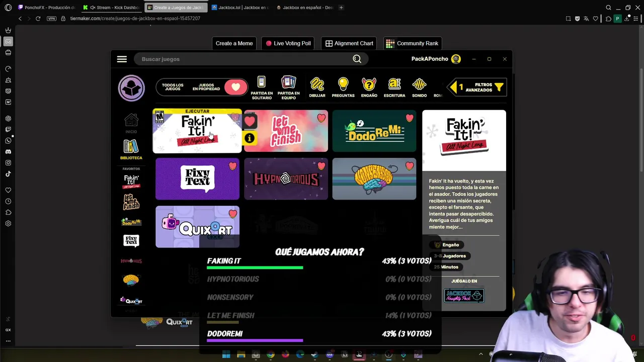Open Google Chrome from taskbar
This screenshot has height=362, width=644.
pos(271,354)
